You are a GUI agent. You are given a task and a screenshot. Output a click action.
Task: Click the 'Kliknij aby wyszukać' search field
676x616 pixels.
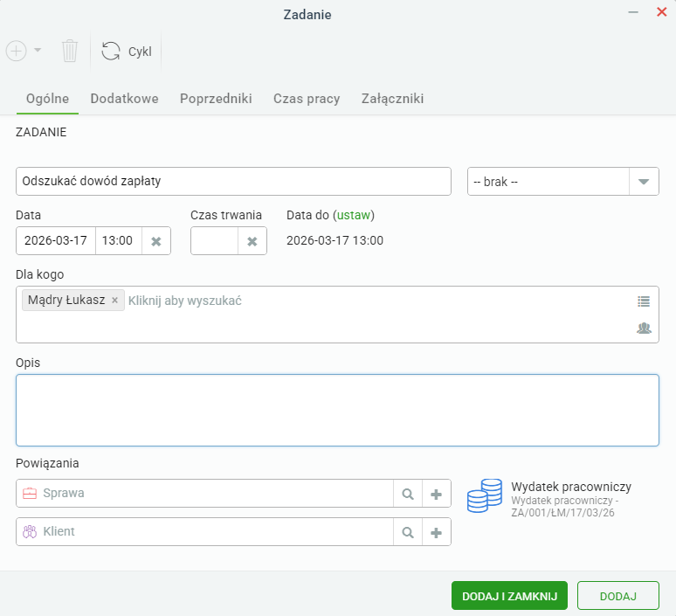[185, 301]
